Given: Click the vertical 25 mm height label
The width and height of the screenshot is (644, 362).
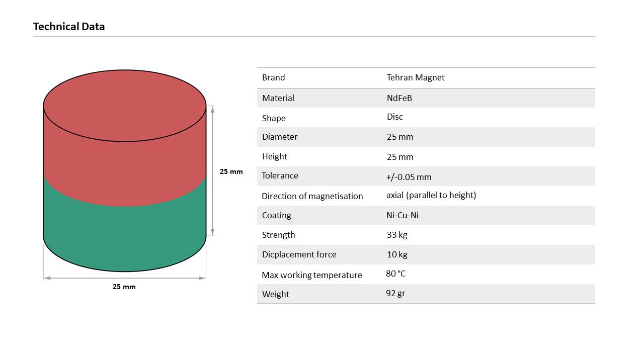Looking at the screenshot, I should pos(231,171).
